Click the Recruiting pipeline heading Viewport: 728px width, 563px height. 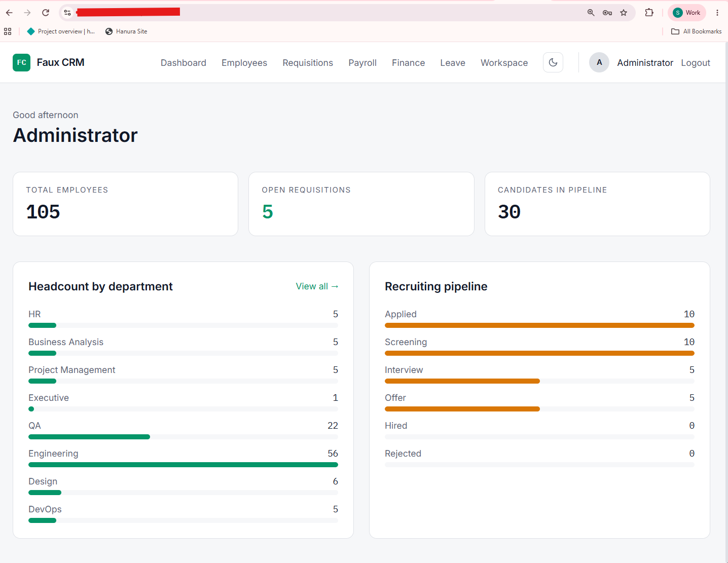436,286
